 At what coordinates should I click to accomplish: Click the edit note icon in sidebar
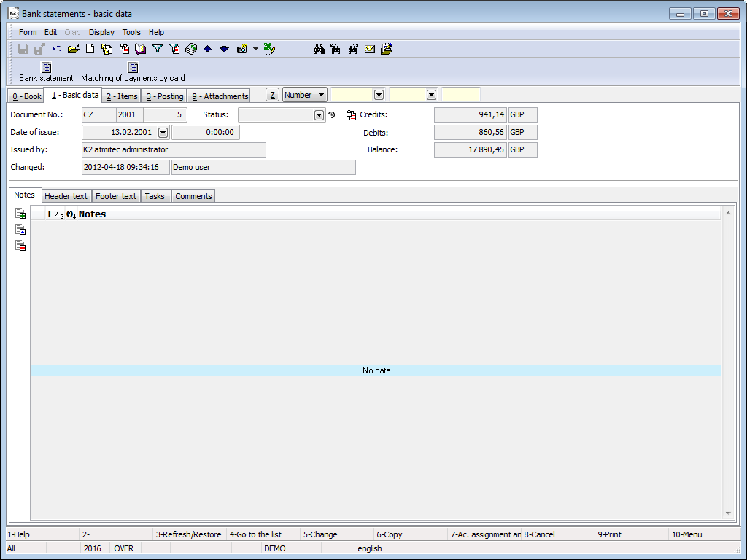tap(20, 230)
